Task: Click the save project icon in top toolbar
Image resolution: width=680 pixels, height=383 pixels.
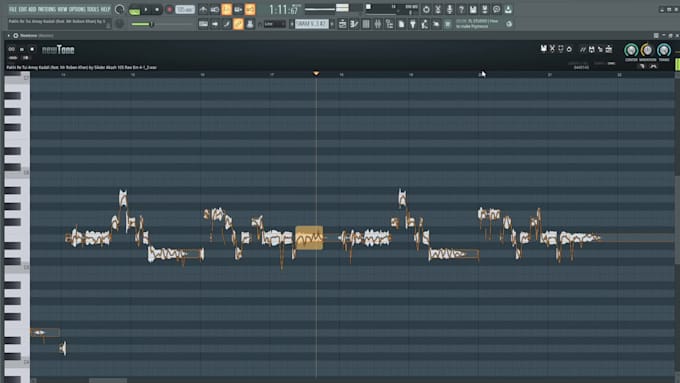Action: pos(473,10)
